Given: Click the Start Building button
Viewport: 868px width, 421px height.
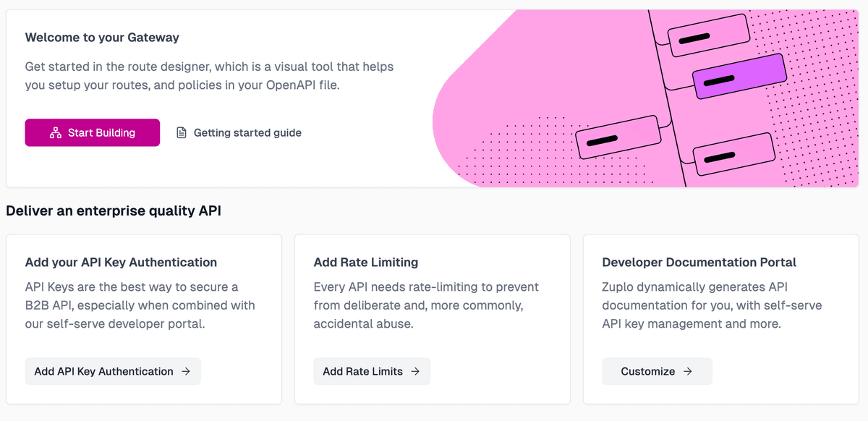Looking at the screenshot, I should (92, 132).
